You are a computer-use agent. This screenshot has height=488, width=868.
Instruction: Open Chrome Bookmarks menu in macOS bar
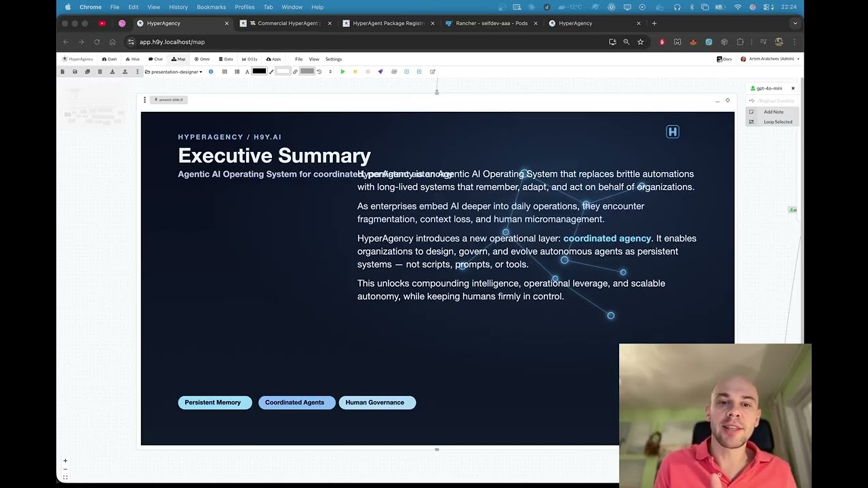point(211,7)
